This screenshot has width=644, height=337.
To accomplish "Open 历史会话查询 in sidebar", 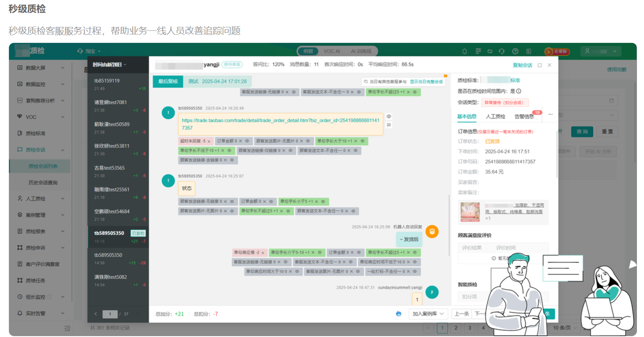I will (43, 182).
